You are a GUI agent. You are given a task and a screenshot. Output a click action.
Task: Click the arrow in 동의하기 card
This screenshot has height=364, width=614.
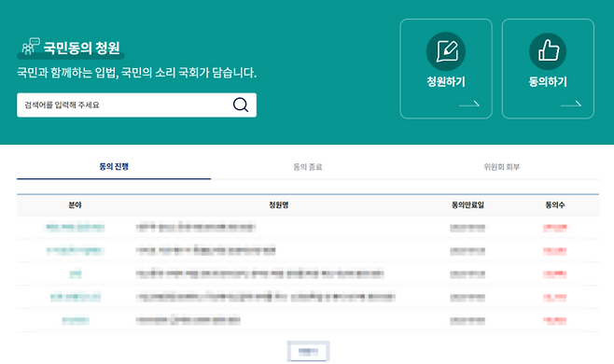click(x=571, y=104)
